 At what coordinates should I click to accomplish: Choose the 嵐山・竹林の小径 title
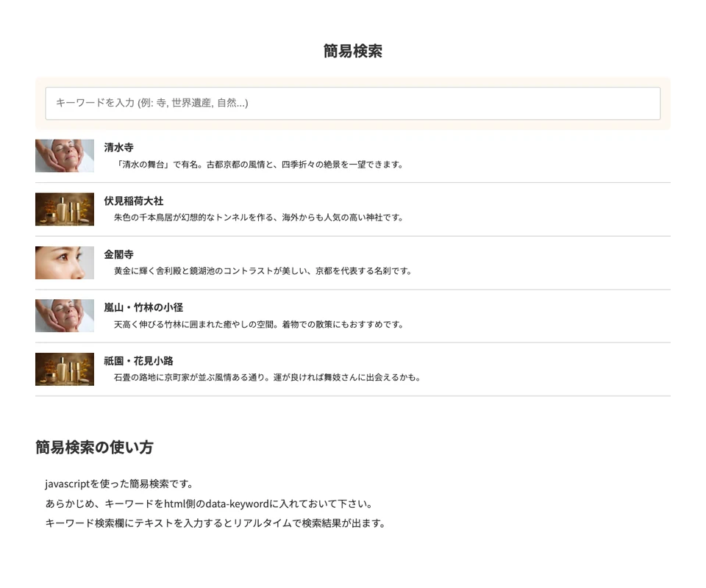coord(143,307)
